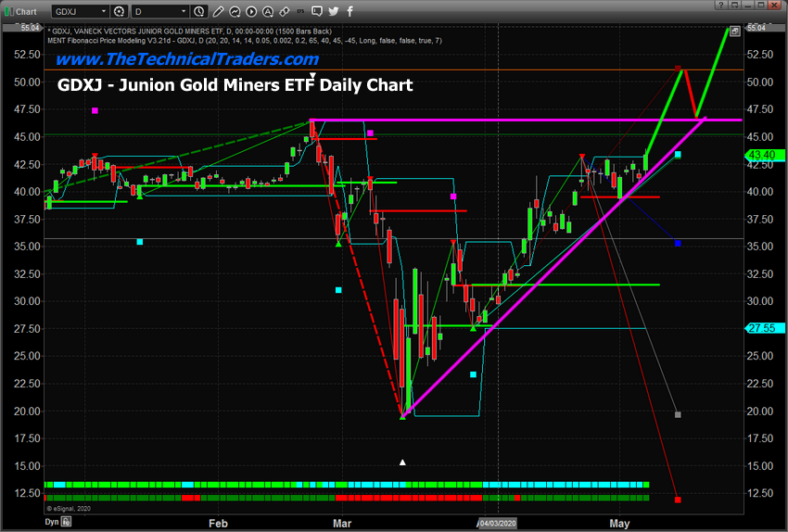This screenshot has height=532, width=788.
Task: Close the chart window
Action: pyautogui.click(x=774, y=5)
